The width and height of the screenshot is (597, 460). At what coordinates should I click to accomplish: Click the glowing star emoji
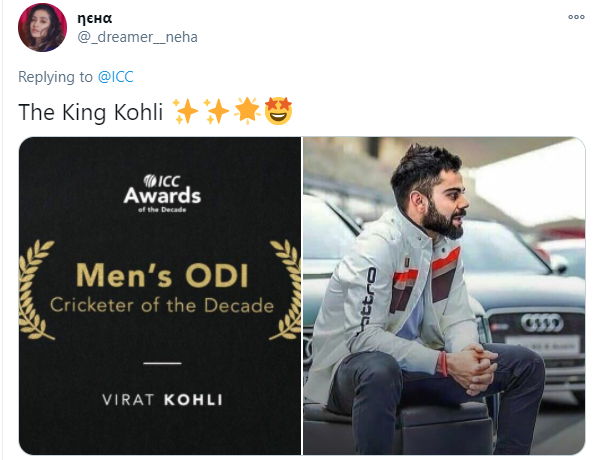click(x=247, y=110)
